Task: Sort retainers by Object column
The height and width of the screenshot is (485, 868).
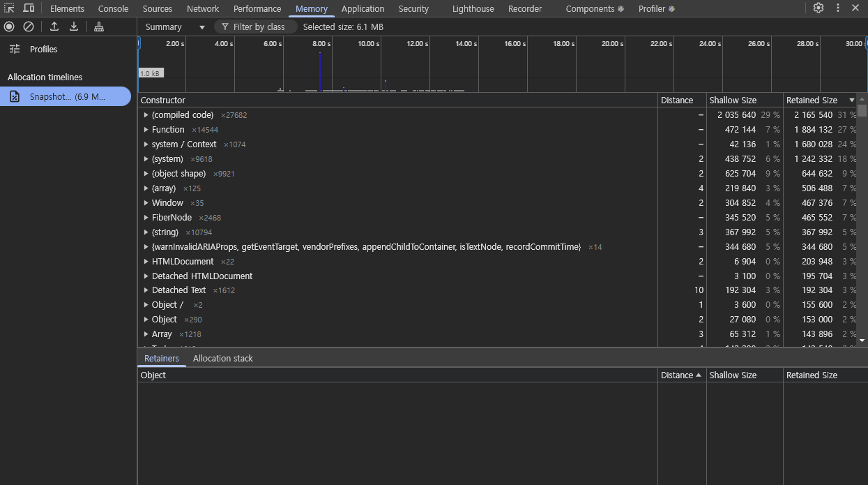Action: point(397,375)
